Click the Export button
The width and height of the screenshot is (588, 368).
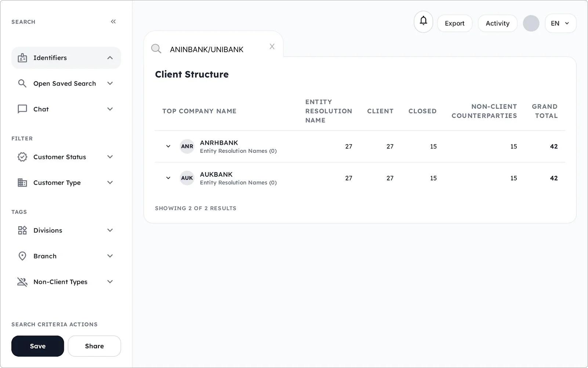454,23
